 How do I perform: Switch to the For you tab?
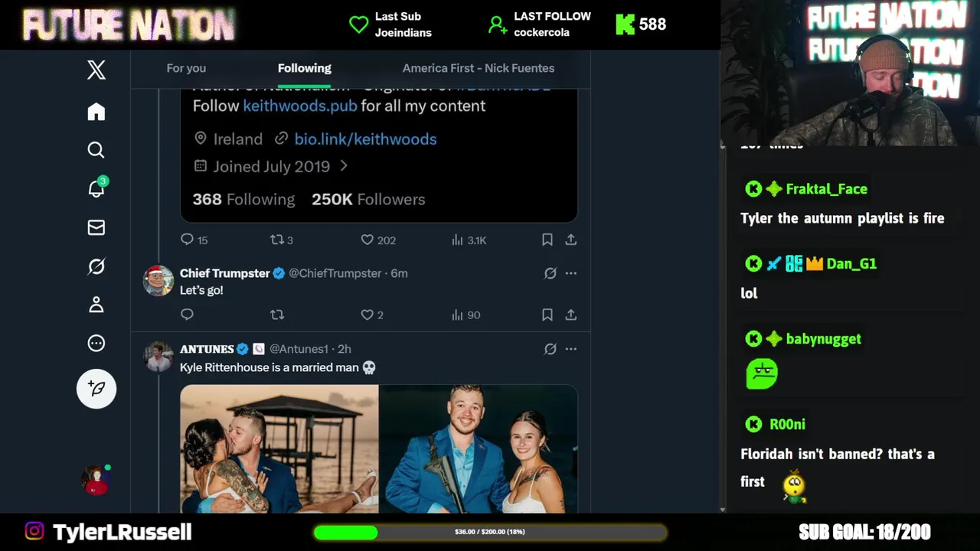click(186, 68)
